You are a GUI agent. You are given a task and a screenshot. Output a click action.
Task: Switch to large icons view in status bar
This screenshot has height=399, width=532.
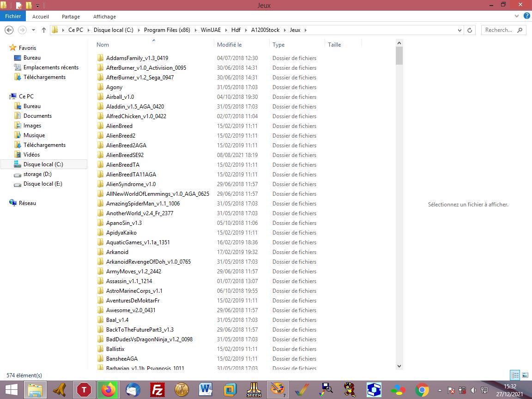click(525, 375)
